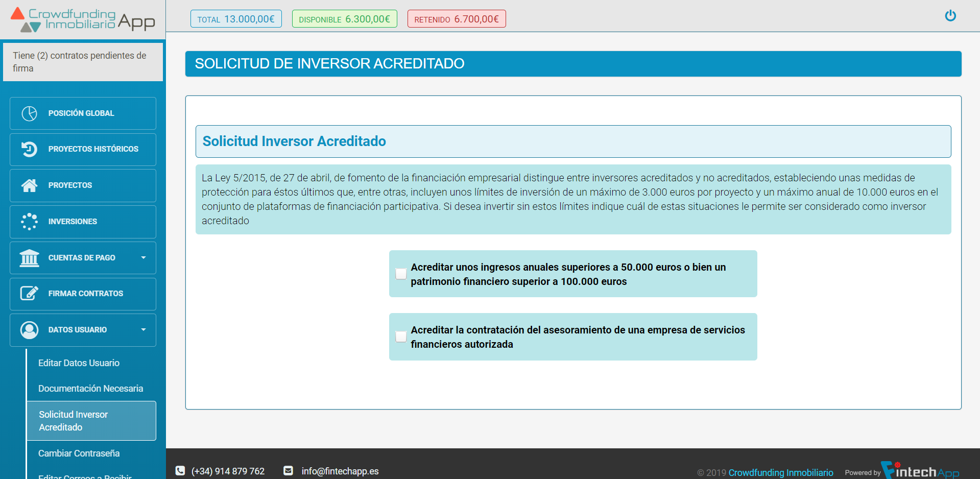
Task: Click the TOTAL 13.000,00€ balance badge
Action: (x=236, y=19)
